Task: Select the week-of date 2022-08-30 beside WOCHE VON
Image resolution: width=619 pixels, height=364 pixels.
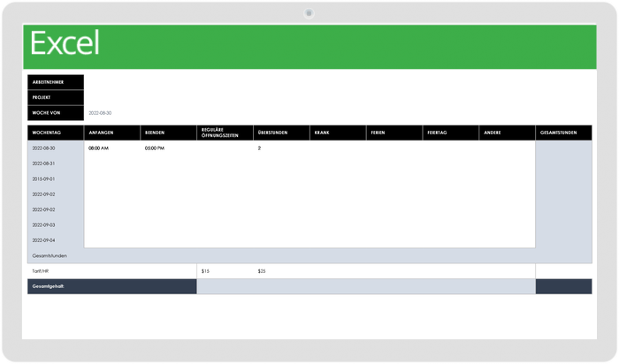Action: pos(100,113)
